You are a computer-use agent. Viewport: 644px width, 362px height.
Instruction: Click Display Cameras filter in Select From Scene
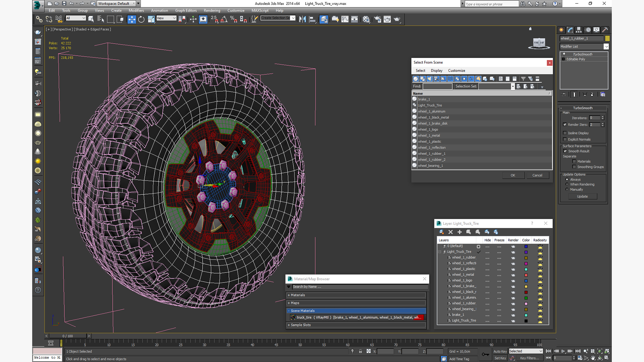click(436, 79)
